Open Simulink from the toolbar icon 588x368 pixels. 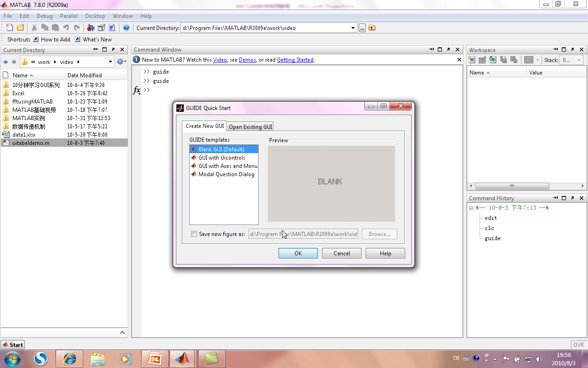pos(90,28)
